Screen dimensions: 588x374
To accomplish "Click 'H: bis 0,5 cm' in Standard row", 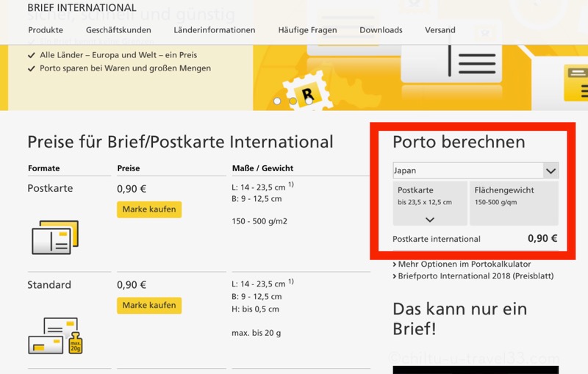I will (x=255, y=309).
